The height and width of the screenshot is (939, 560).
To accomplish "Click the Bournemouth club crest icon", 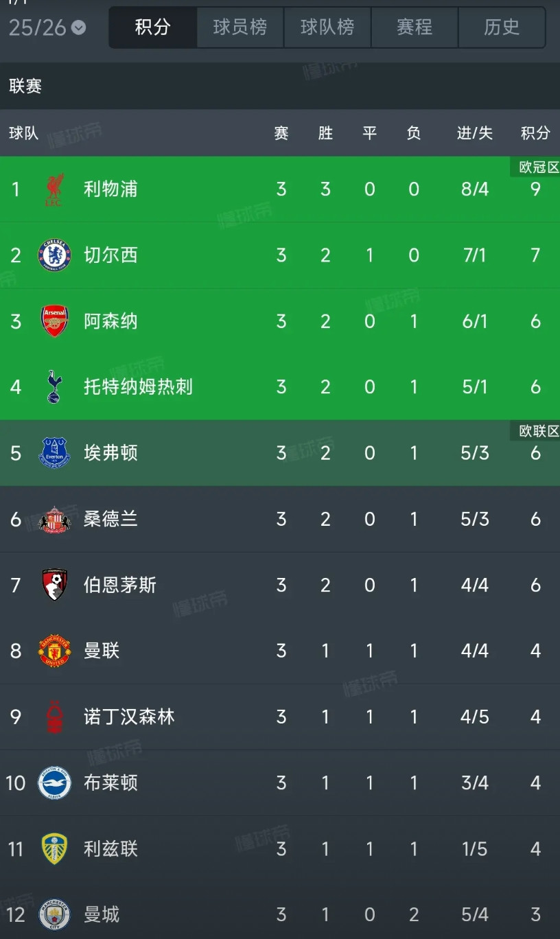I will click(54, 585).
